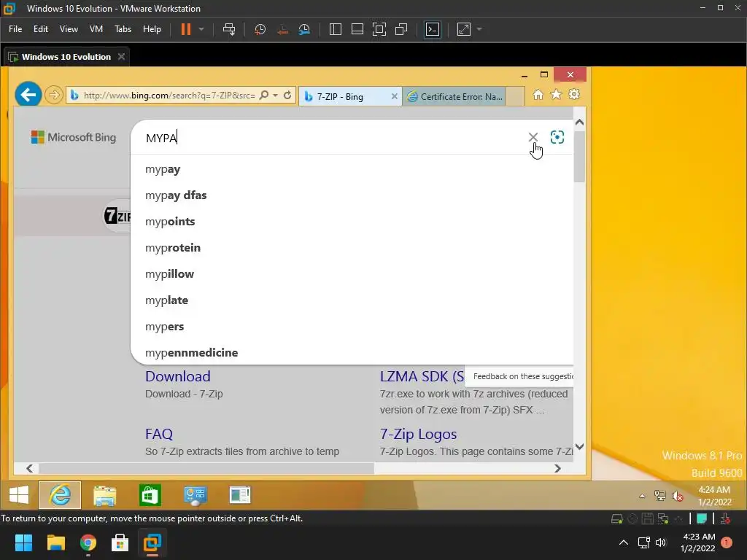Viewport: 747px width, 560px height.
Task: Open the VMware Edit menu
Action: point(41,29)
